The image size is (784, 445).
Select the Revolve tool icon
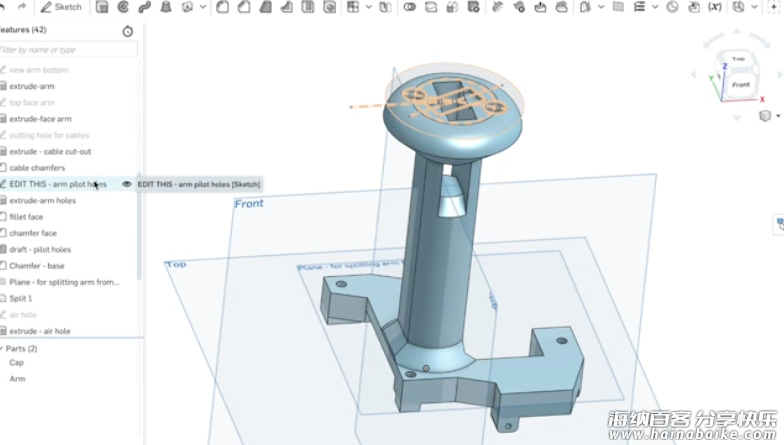pyautogui.click(x=124, y=7)
